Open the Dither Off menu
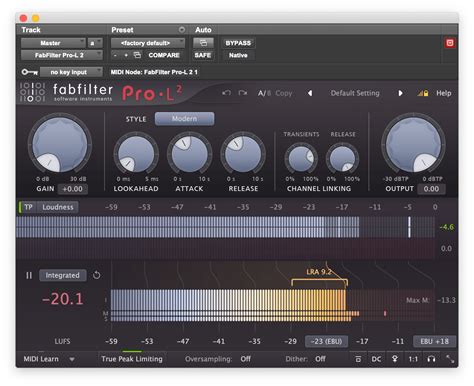Image resolution: width=474 pixels, height=386 pixels. (320, 359)
